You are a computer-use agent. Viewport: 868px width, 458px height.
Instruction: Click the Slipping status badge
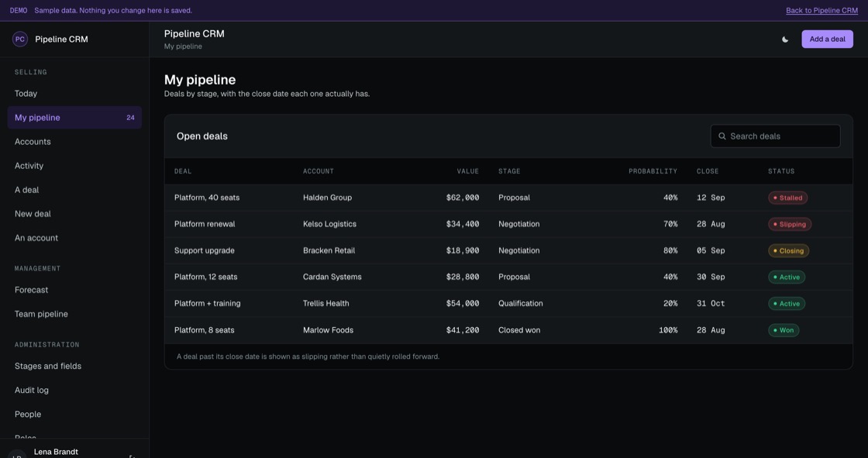[790, 224]
